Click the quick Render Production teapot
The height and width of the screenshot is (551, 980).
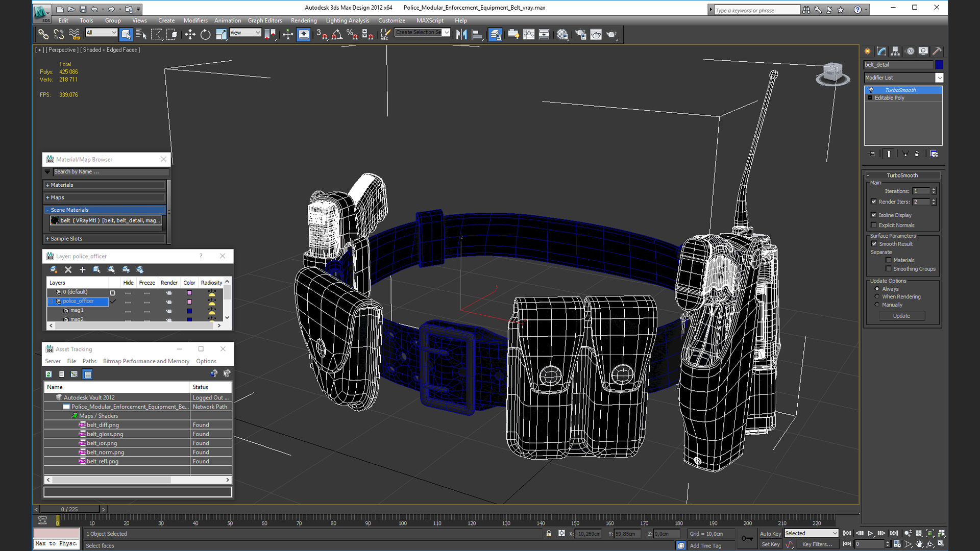coord(611,34)
